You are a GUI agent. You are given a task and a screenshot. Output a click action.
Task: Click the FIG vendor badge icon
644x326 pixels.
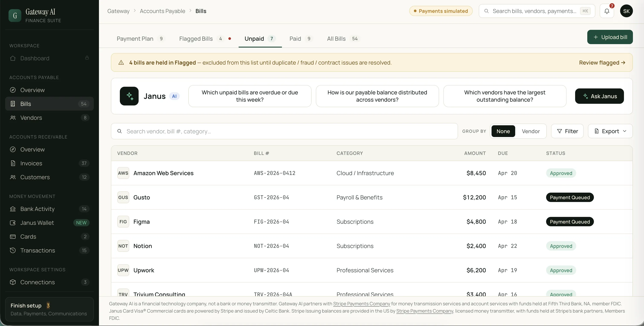click(123, 222)
